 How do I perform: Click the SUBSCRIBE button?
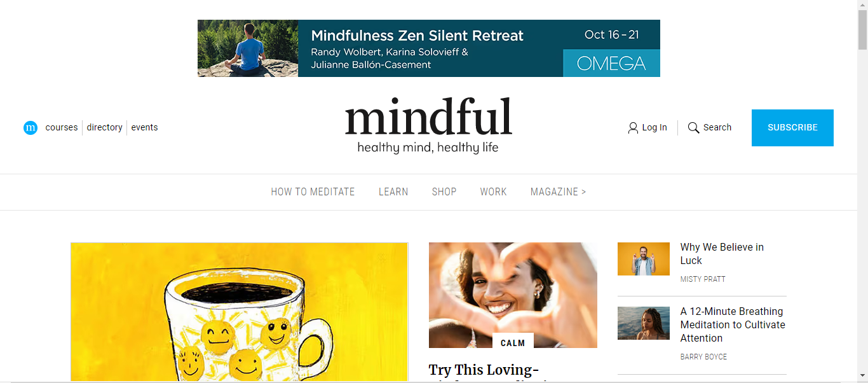(x=792, y=128)
